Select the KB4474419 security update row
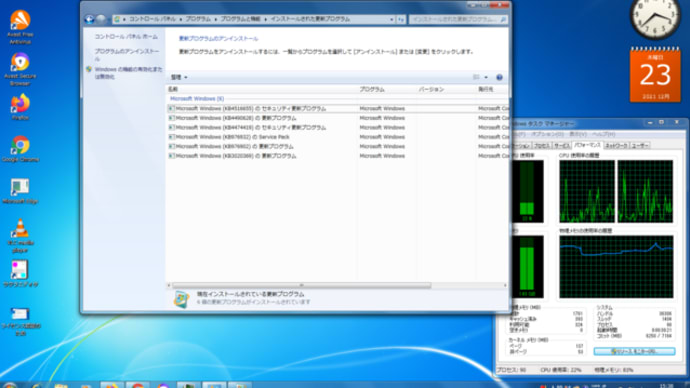The image size is (690, 388). coord(338,128)
